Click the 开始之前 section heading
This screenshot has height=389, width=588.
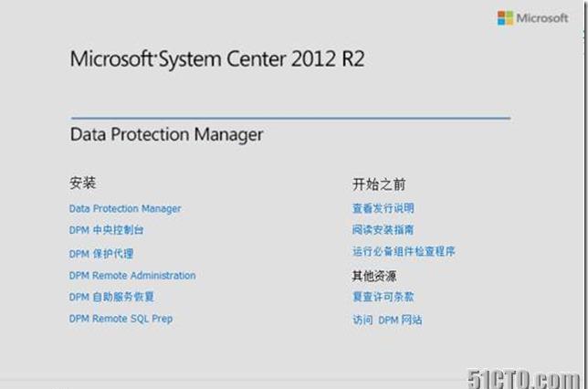point(379,184)
